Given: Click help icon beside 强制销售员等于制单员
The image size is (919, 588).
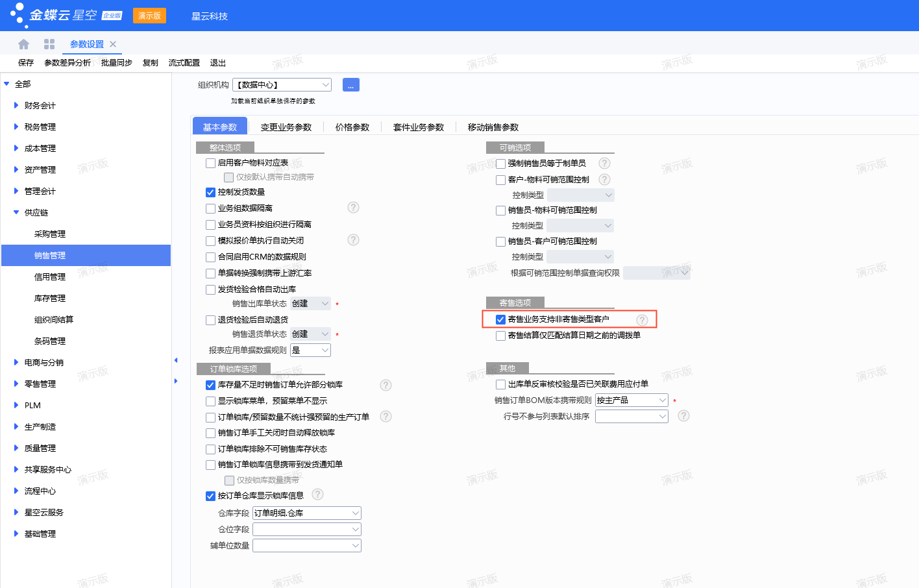Looking at the screenshot, I should [604, 164].
